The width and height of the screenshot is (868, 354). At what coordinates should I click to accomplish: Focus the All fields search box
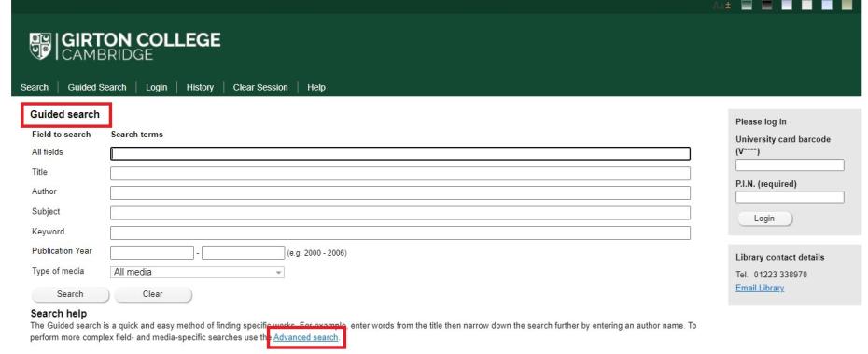pyautogui.click(x=400, y=153)
